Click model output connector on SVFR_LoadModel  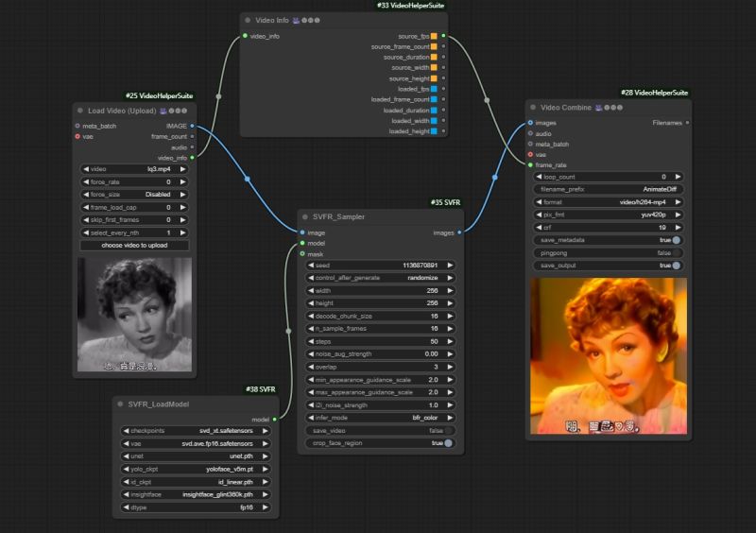274,420
